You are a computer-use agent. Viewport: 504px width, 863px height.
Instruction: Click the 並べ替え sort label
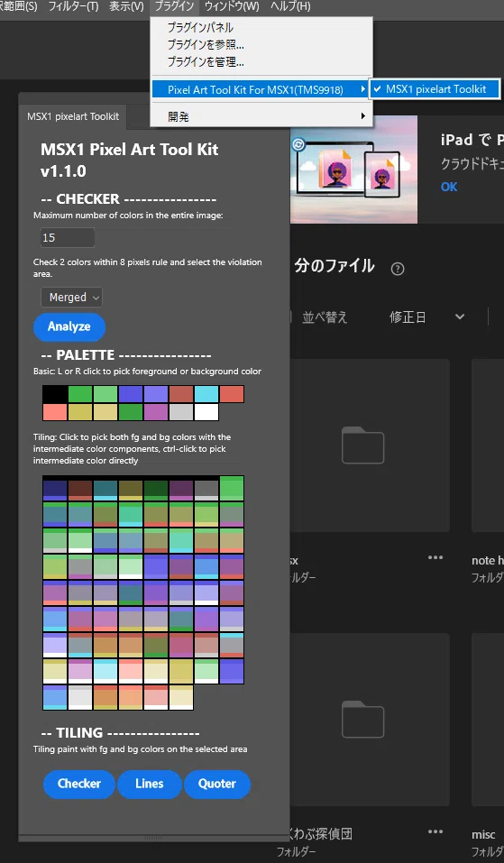(325, 317)
